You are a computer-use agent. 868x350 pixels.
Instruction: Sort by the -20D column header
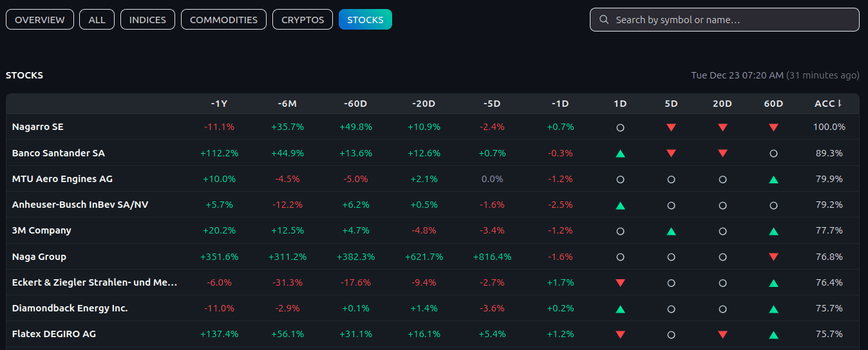424,104
